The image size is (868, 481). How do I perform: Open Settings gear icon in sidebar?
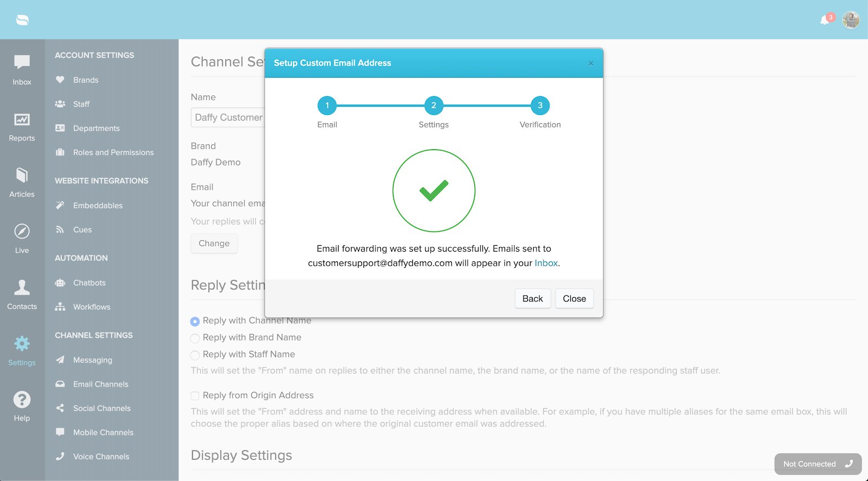coord(22,343)
